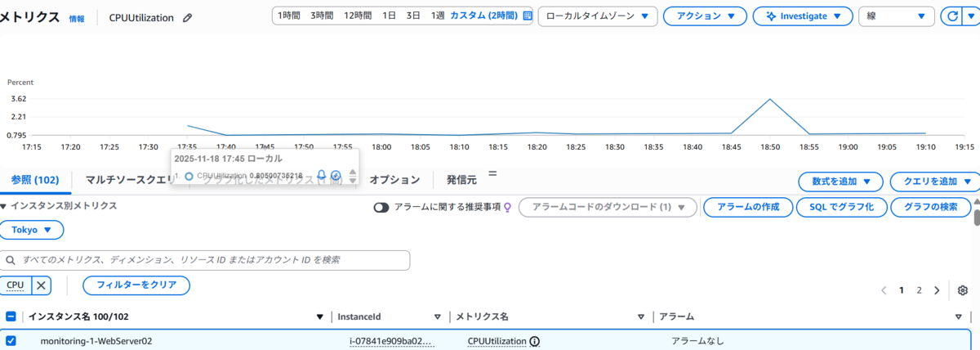Open the ローカルタイムゾーン dropdown

pos(598,16)
